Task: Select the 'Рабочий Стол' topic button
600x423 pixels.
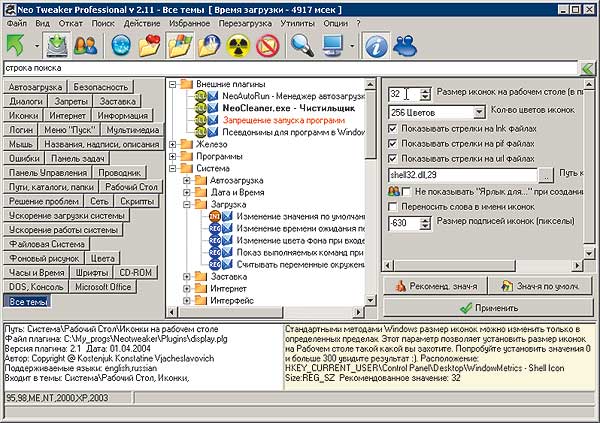Action: 131,187
